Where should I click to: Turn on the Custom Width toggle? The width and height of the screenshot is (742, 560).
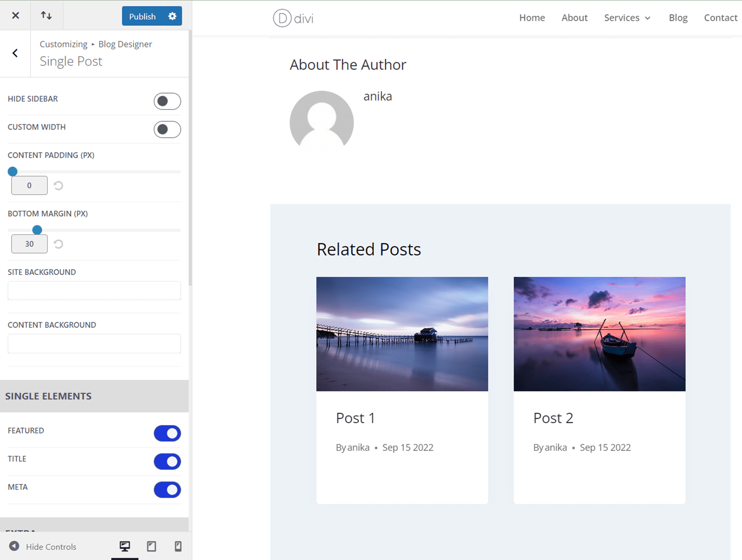point(167,129)
